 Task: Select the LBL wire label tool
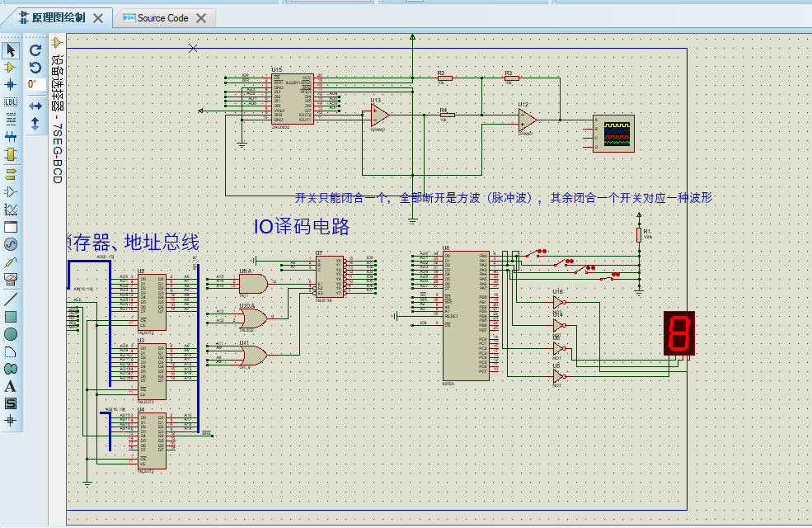pyautogui.click(x=11, y=102)
